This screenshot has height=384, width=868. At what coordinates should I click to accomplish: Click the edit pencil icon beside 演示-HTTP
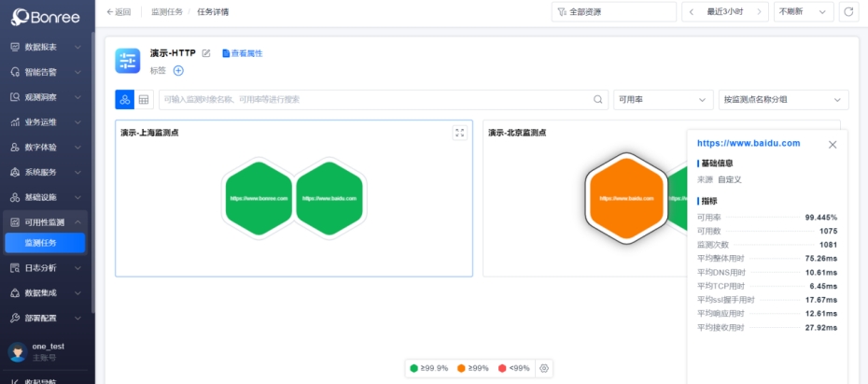[x=206, y=53]
